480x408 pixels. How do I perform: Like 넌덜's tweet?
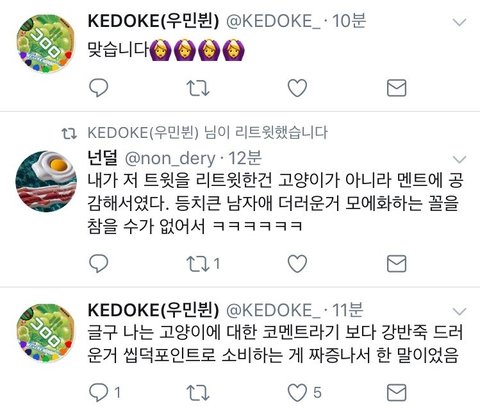tap(297, 264)
